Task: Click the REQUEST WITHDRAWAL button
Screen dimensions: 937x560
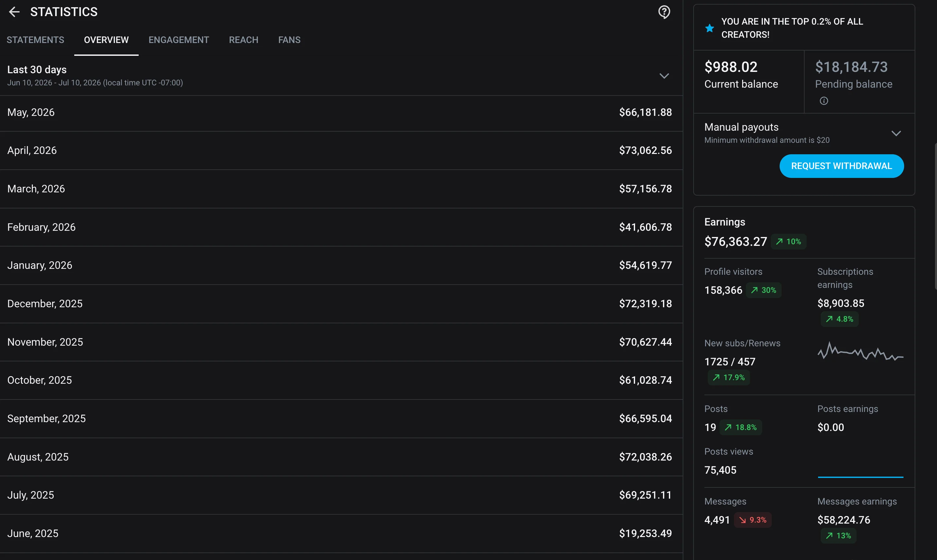Action: (841, 166)
